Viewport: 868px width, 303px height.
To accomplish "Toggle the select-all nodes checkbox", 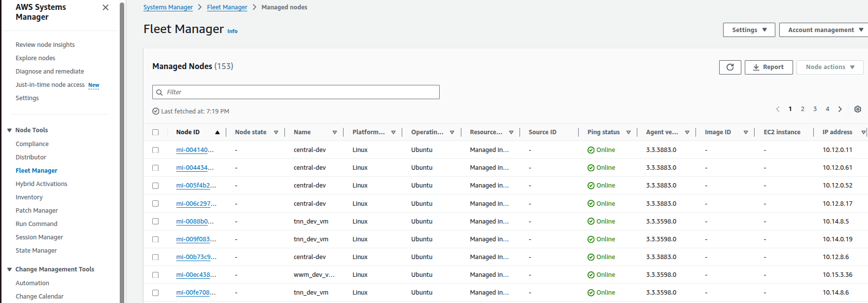I will pos(156,132).
